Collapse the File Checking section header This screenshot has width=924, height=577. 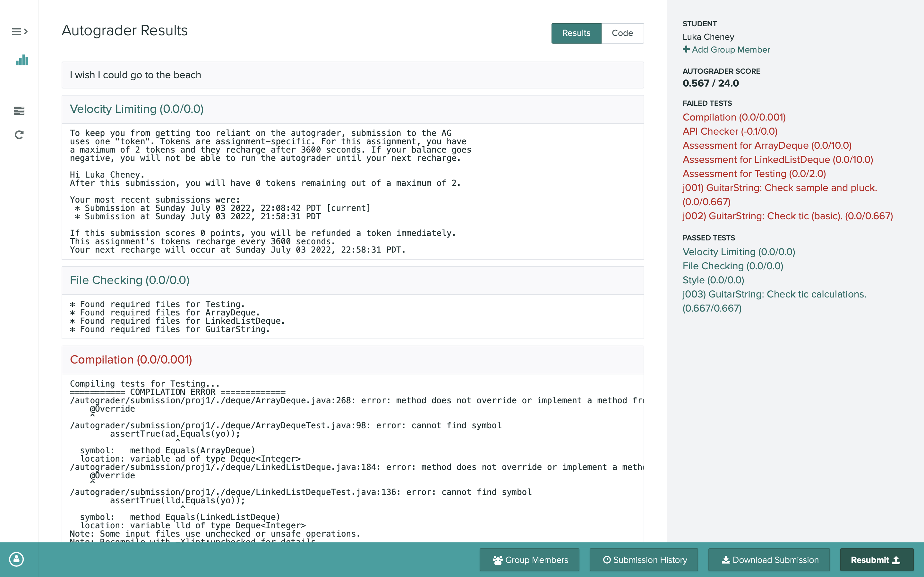tap(129, 280)
